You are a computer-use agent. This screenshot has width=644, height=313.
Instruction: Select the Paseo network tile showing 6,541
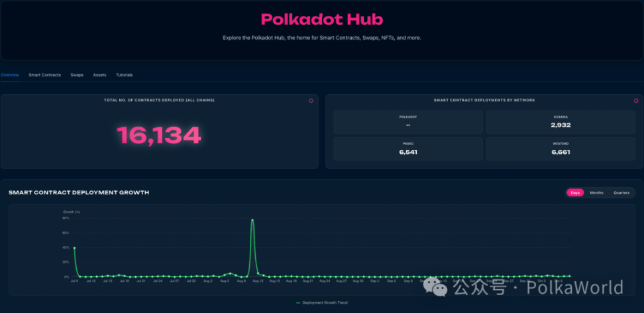click(x=408, y=149)
